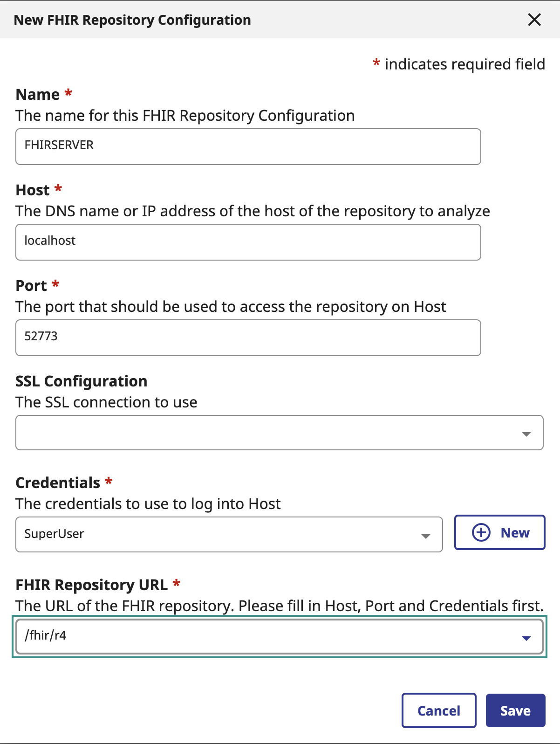This screenshot has height=744, width=560.
Task: Click the Name input field containing FHIRSERVER
Action: click(x=248, y=146)
